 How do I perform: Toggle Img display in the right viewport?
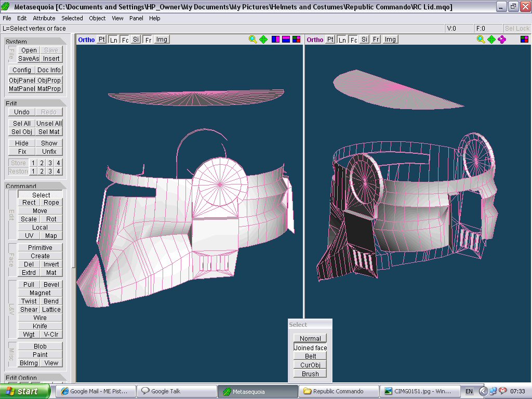coord(390,39)
